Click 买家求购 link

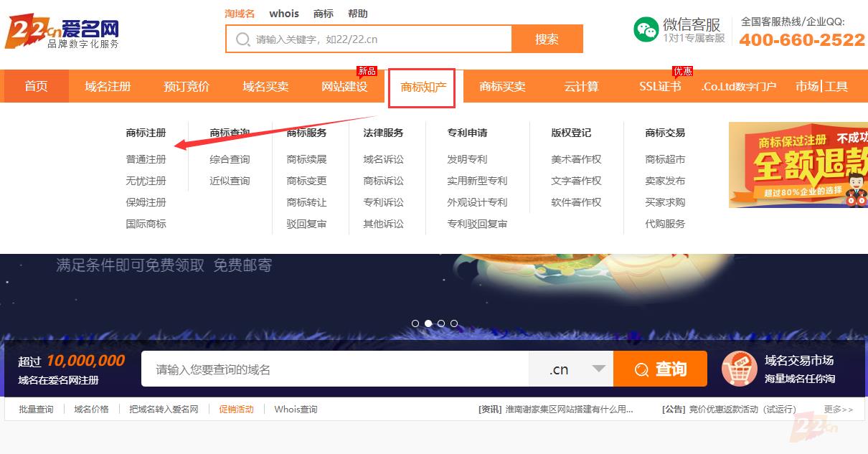665,202
